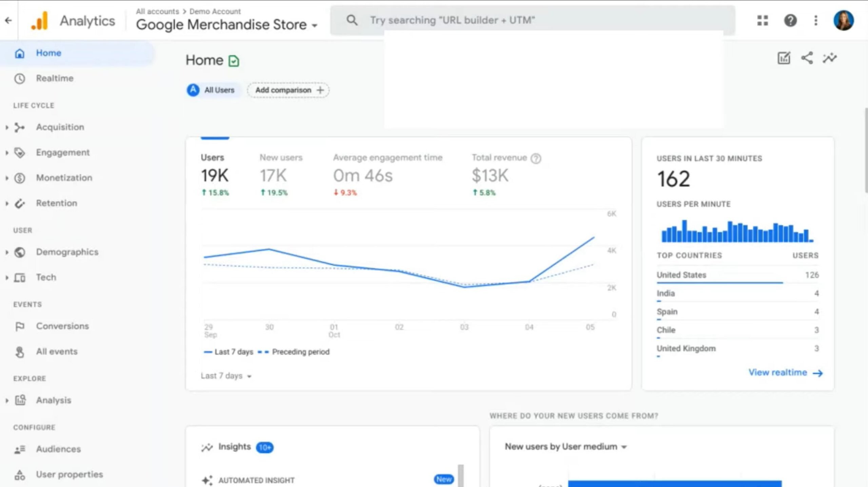
Task: Click the India country row
Action: pos(737,294)
